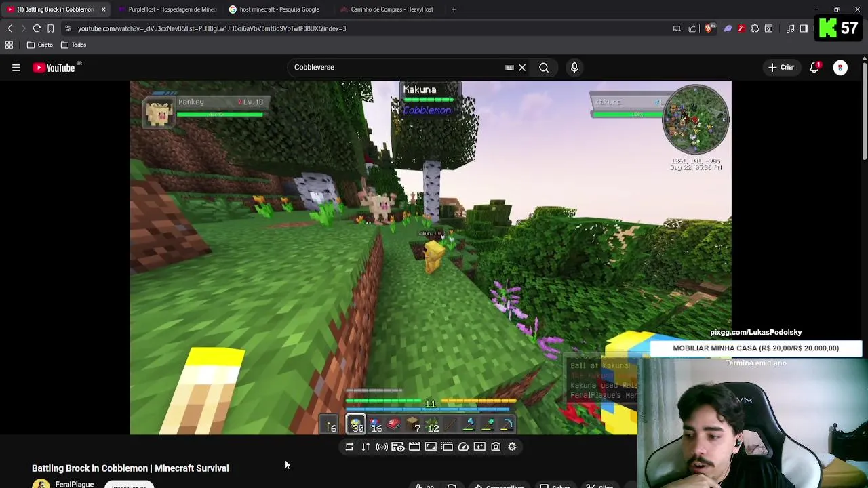
Task: Open the Todos bookmarks folder
Action: pyautogui.click(x=73, y=45)
